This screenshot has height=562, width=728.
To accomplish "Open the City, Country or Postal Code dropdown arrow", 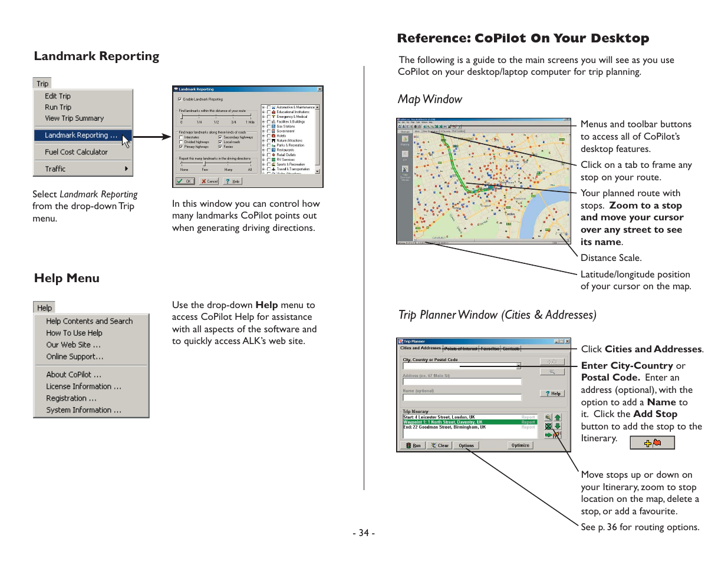I will coord(519,366).
